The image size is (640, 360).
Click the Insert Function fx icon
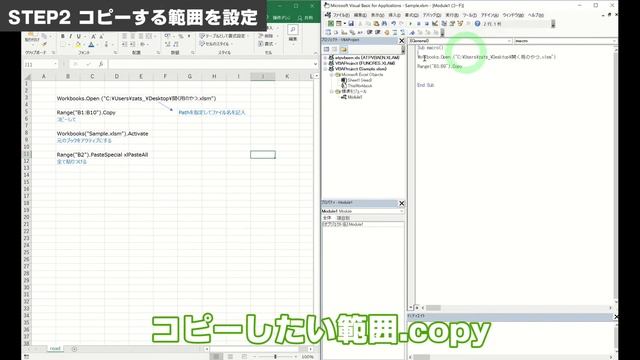click(x=100, y=64)
